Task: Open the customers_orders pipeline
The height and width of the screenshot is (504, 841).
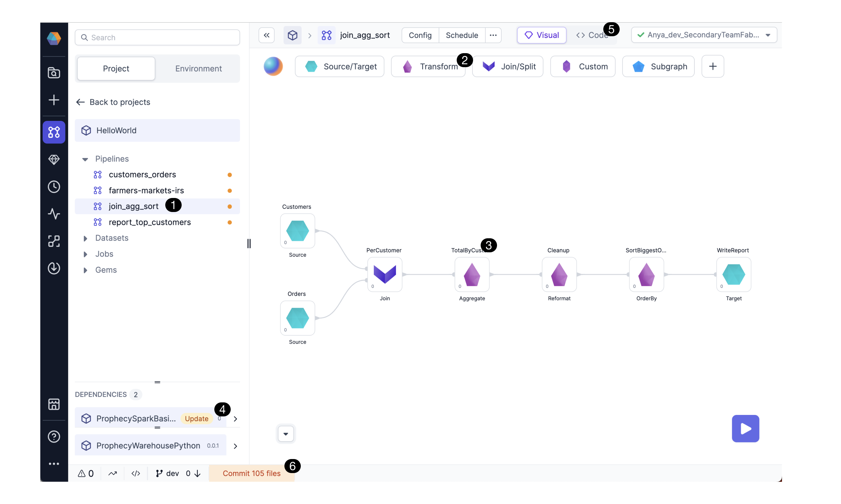Action: click(157, 175)
